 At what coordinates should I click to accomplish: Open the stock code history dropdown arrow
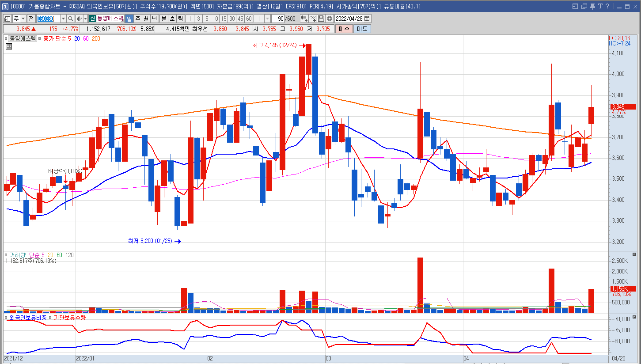point(63,19)
